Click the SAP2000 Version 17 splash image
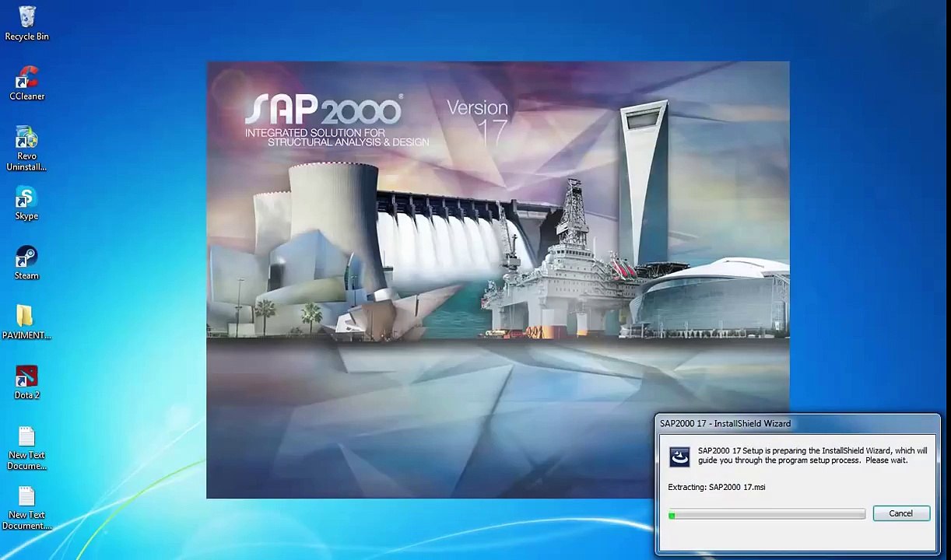The width and height of the screenshot is (951, 560). pos(498,280)
